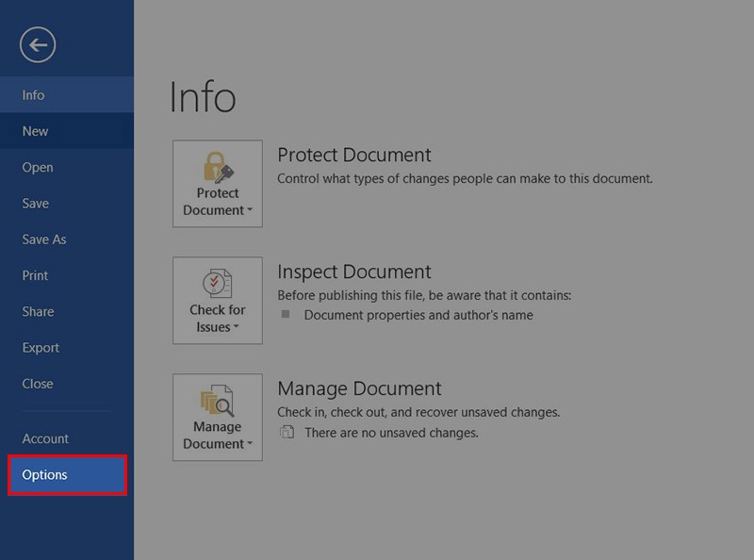Open the Print page
The height and width of the screenshot is (560, 754).
click(x=36, y=275)
